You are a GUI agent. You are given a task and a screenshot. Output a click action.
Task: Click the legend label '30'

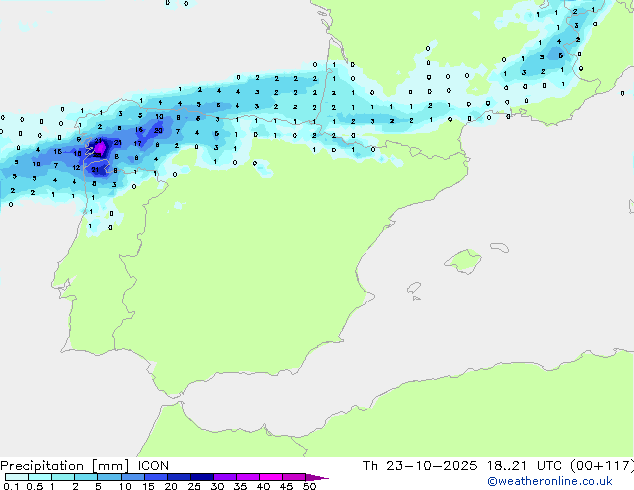coord(217,486)
